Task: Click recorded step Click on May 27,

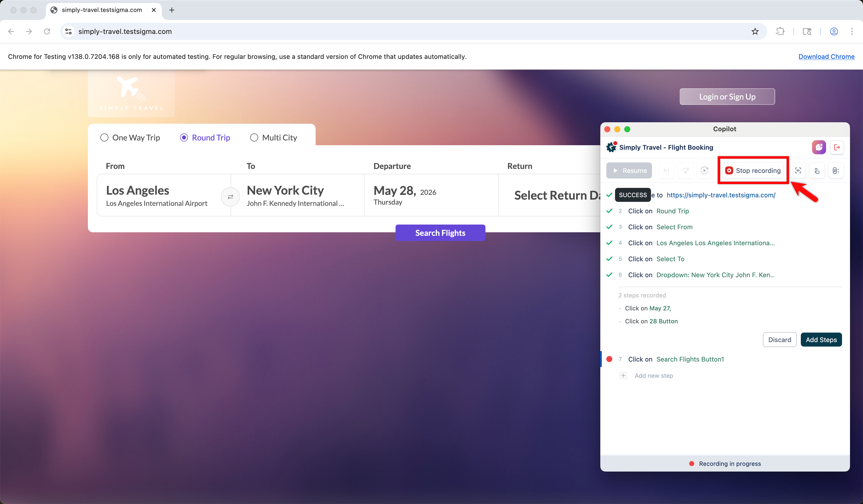Action: (648, 308)
